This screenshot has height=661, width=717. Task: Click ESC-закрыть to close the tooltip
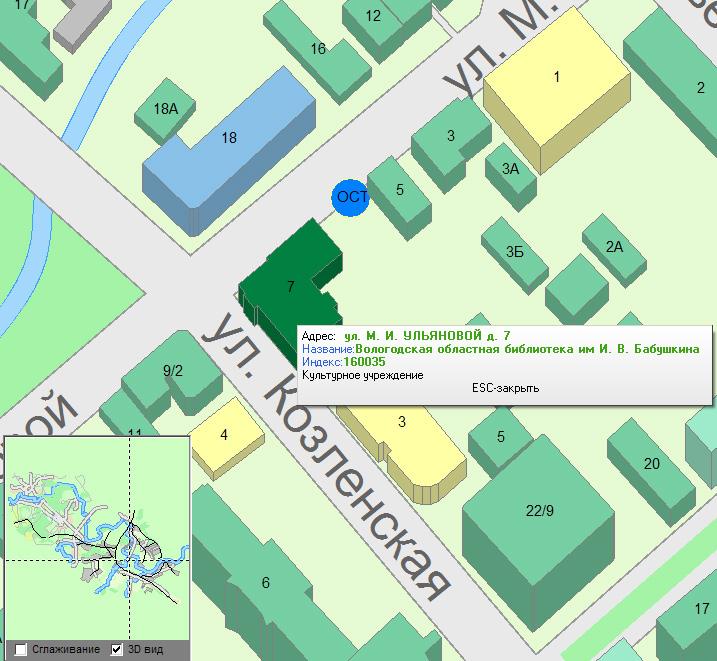[x=505, y=388]
